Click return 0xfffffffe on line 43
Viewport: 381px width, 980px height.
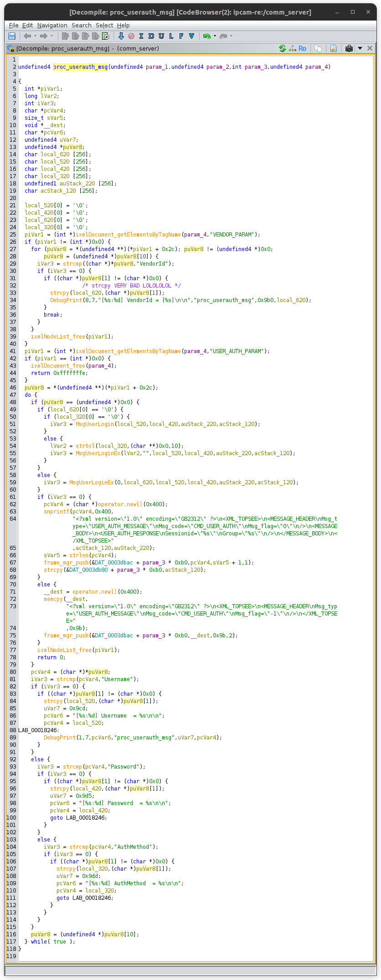(58, 373)
